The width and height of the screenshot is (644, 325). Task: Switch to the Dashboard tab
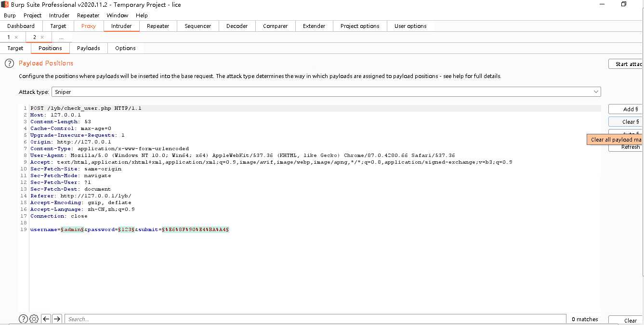tap(21, 26)
